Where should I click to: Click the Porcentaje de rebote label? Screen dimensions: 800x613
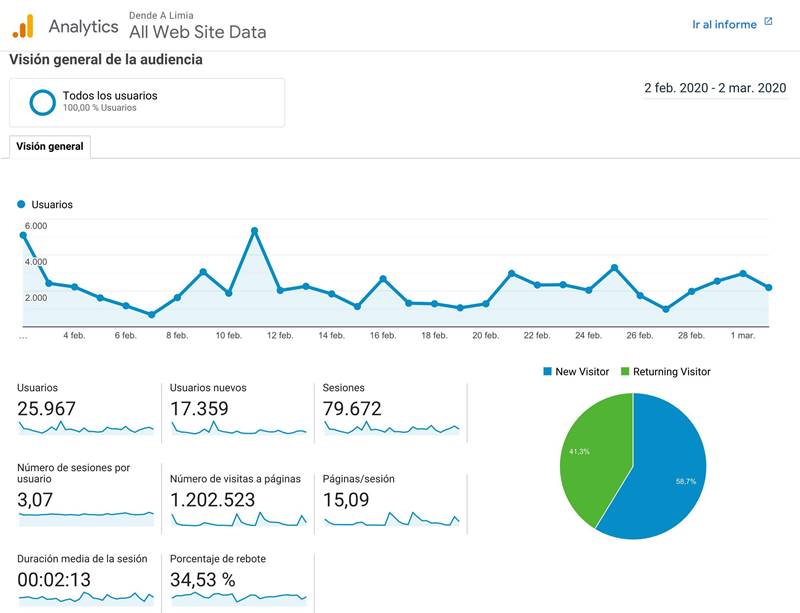[218, 559]
